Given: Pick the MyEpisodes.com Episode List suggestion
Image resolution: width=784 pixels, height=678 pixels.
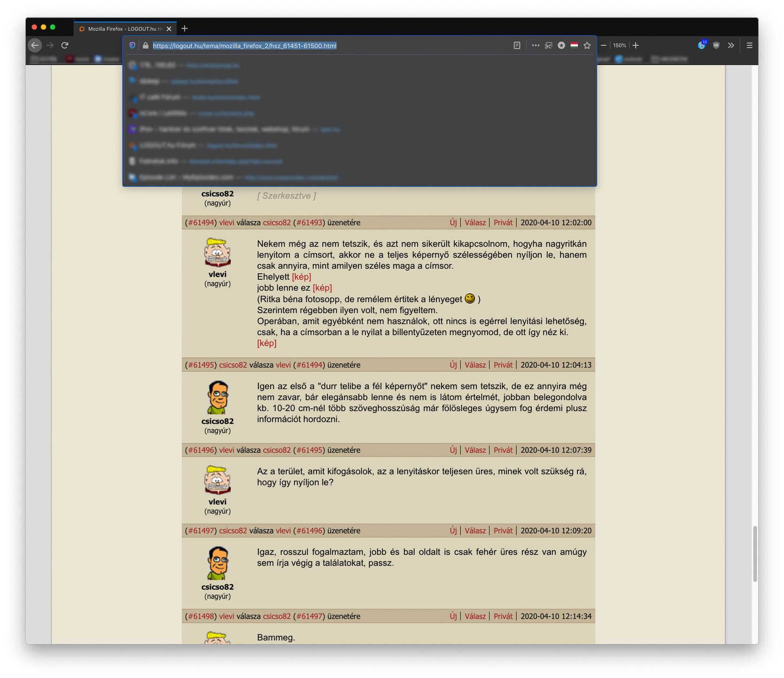Looking at the screenshot, I should point(359,177).
